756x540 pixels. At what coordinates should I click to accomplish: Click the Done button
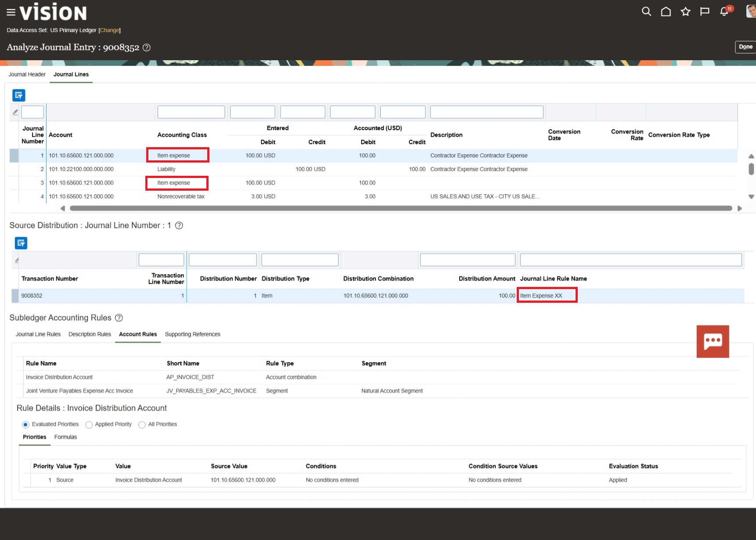point(745,47)
